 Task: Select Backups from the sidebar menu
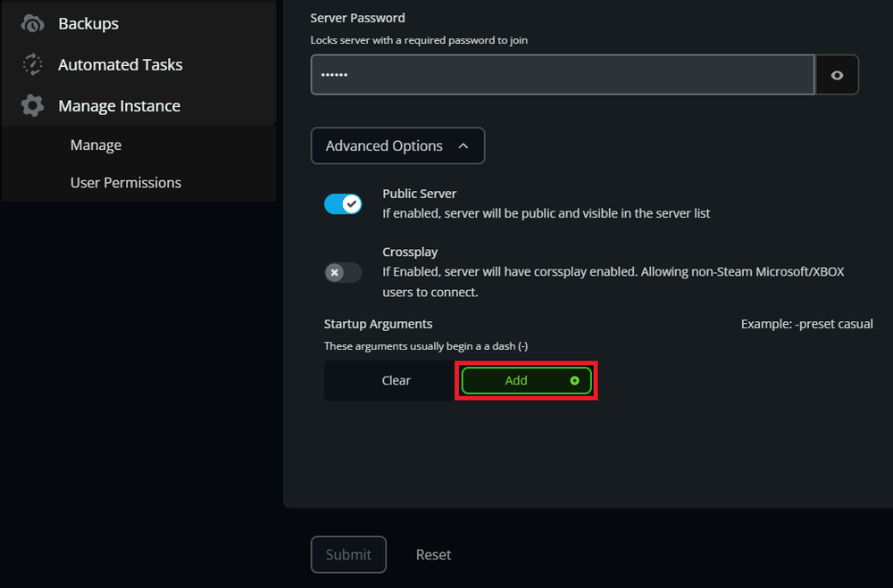[88, 23]
